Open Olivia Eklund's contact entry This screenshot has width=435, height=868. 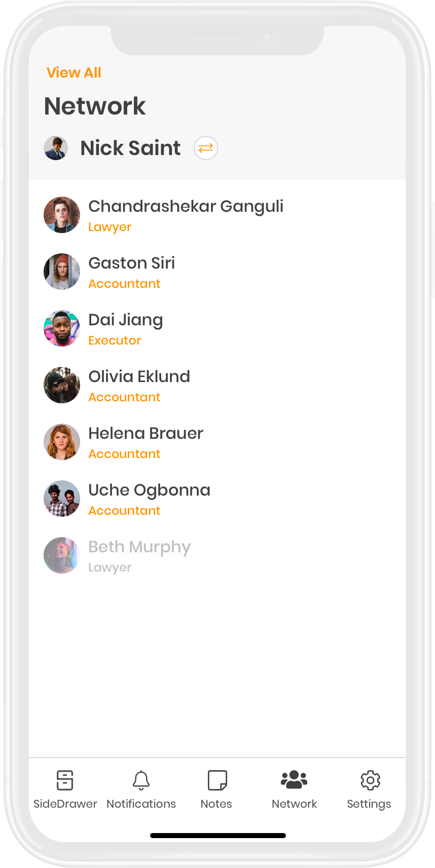tap(217, 385)
